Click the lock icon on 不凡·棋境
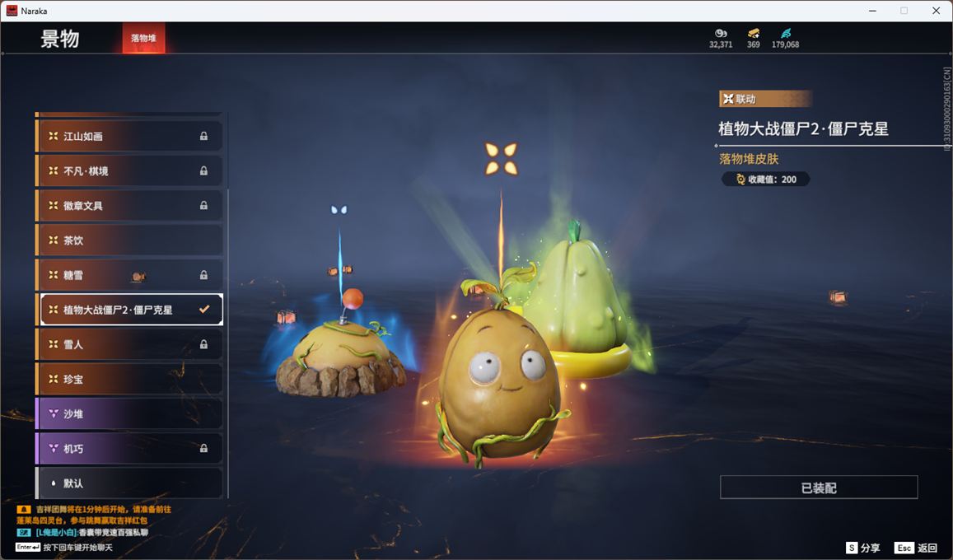Screen dimensions: 953x560 pos(203,170)
